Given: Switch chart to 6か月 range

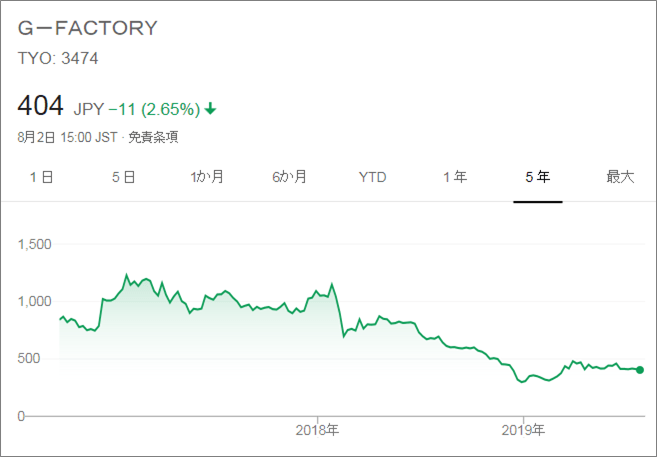Looking at the screenshot, I should coord(289,177).
